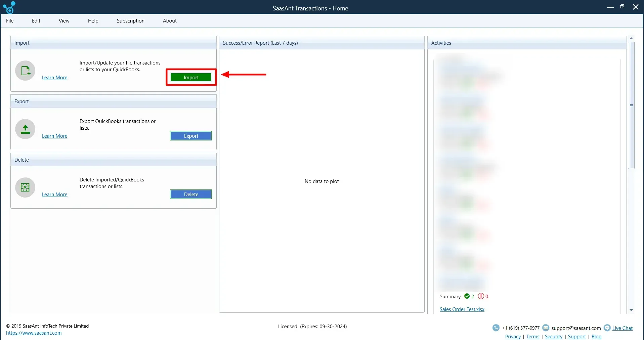Click the scrollbar up arrow
This screenshot has height=340, width=644.
click(631, 38)
